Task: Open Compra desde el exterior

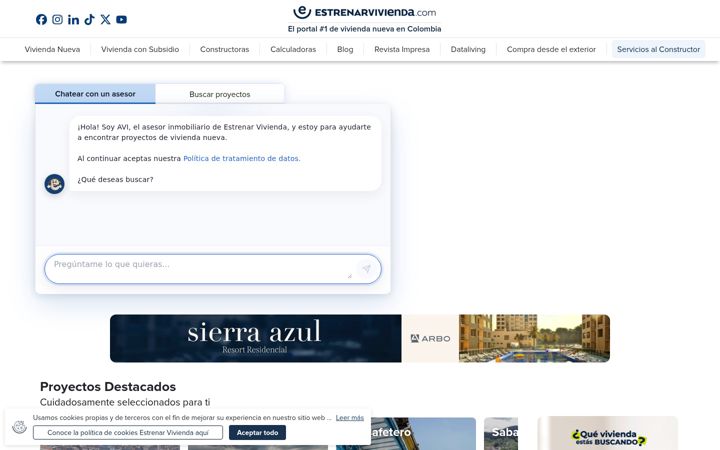Action: pos(551,49)
